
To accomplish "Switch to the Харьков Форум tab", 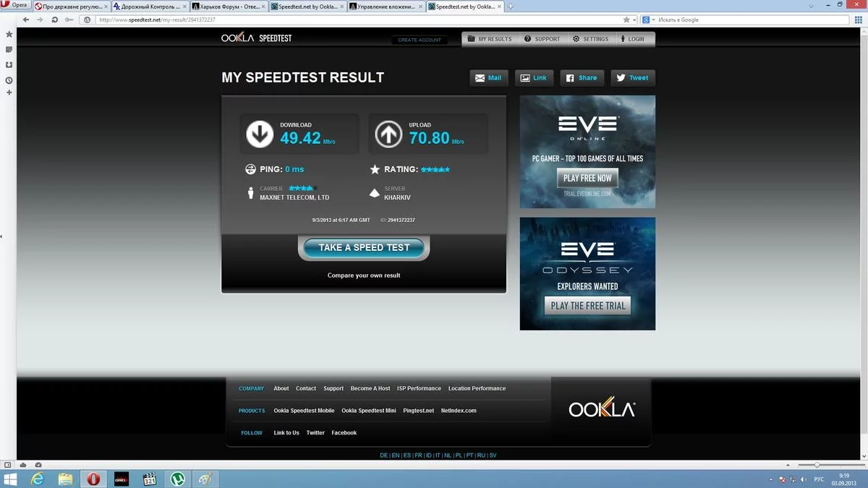I will pyautogui.click(x=228, y=6).
